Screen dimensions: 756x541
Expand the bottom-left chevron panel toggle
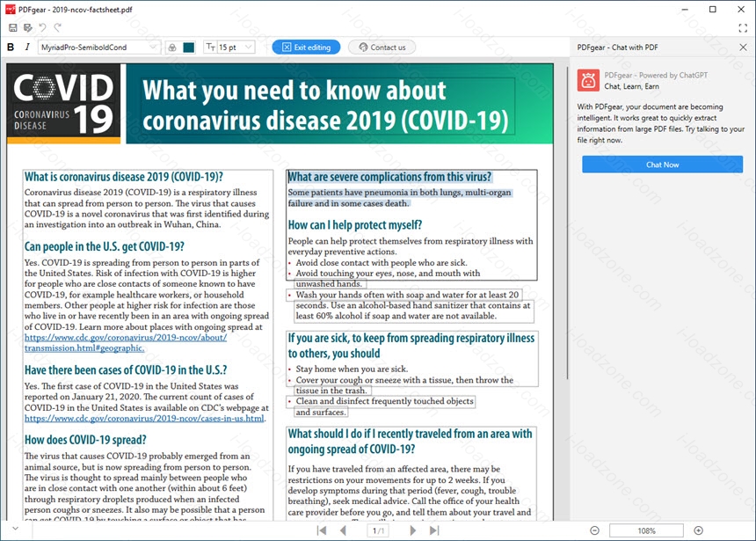(16, 529)
